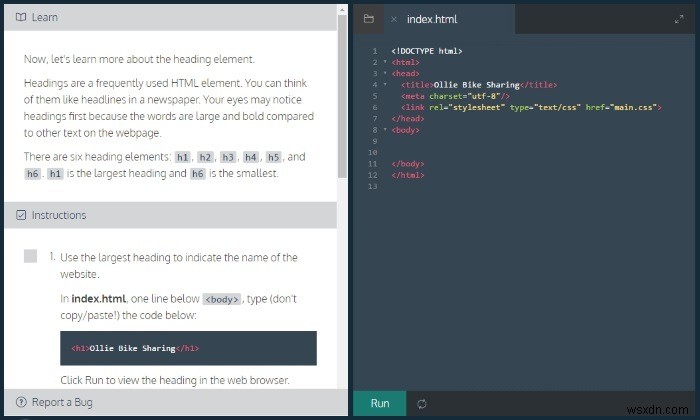Open the file browser folder icon
The width and height of the screenshot is (700, 420).
coord(369,19)
